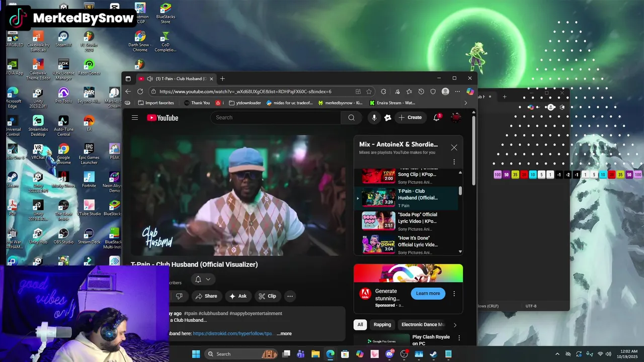Select the Electronic Dance Music chip
Image resolution: width=644 pixels, height=362 pixels.
click(x=423, y=325)
